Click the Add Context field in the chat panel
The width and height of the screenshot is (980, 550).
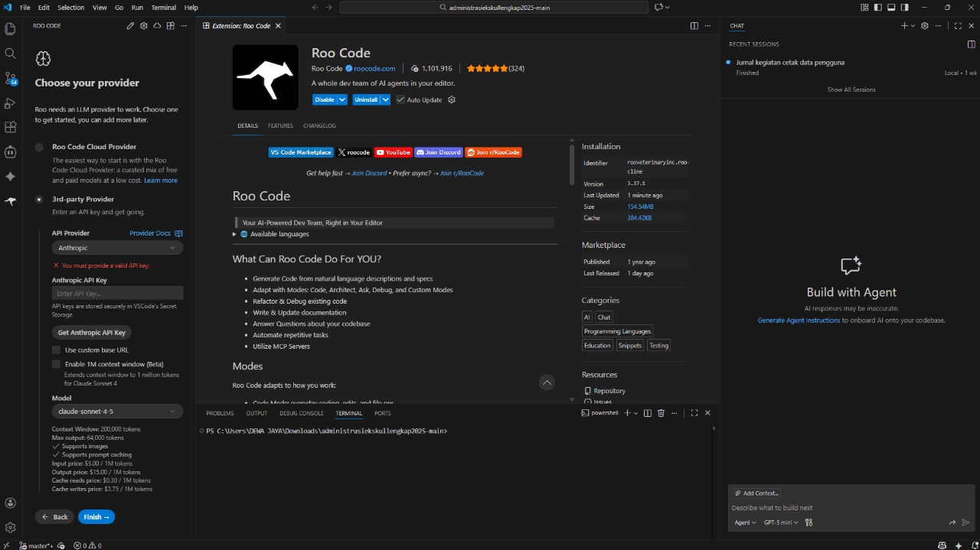pos(756,493)
